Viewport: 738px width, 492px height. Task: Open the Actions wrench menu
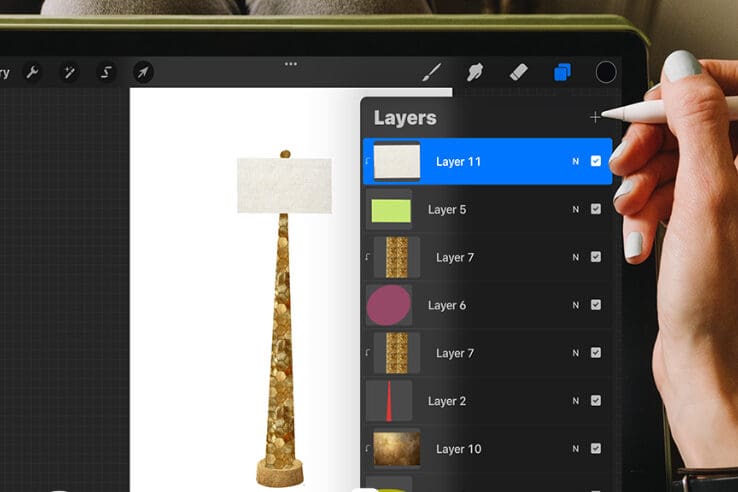[x=32, y=73]
